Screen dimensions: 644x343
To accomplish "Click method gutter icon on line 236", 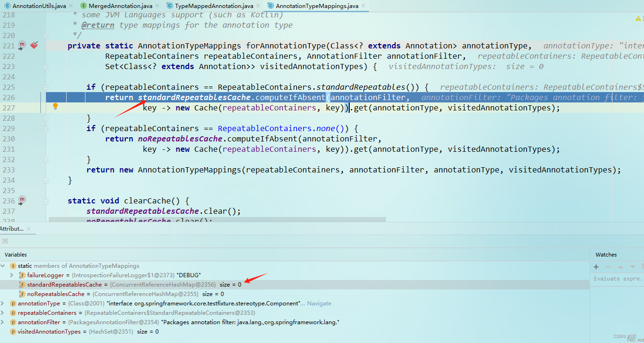I will tap(22, 201).
